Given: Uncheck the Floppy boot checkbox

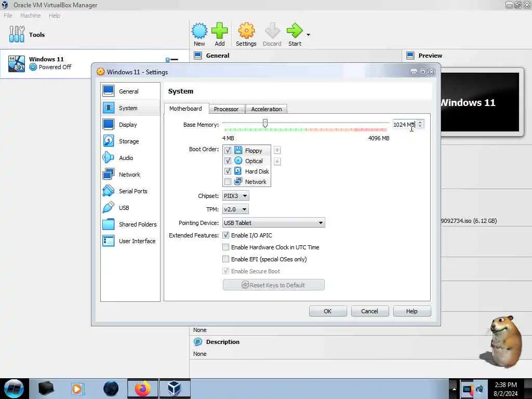Looking at the screenshot, I should [x=228, y=150].
